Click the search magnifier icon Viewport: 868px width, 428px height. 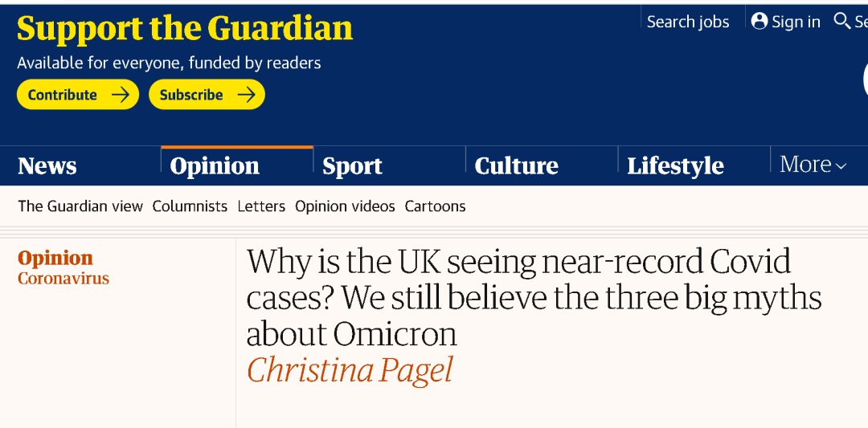click(841, 21)
